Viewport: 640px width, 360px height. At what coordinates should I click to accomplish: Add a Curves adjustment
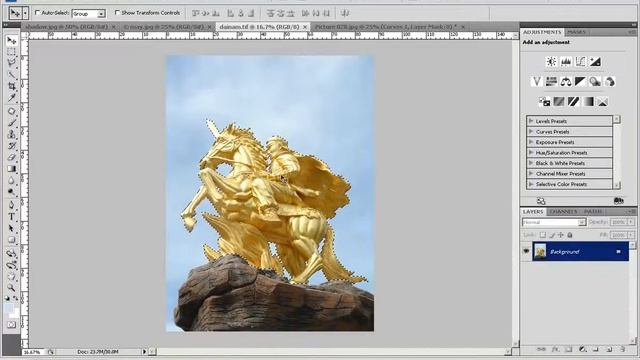[x=580, y=62]
